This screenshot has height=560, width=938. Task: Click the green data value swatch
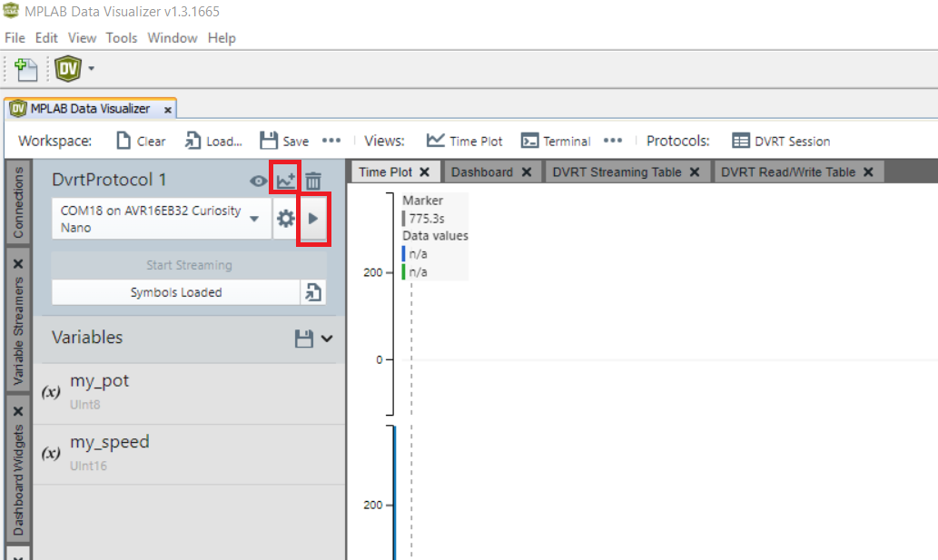[x=404, y=272]
